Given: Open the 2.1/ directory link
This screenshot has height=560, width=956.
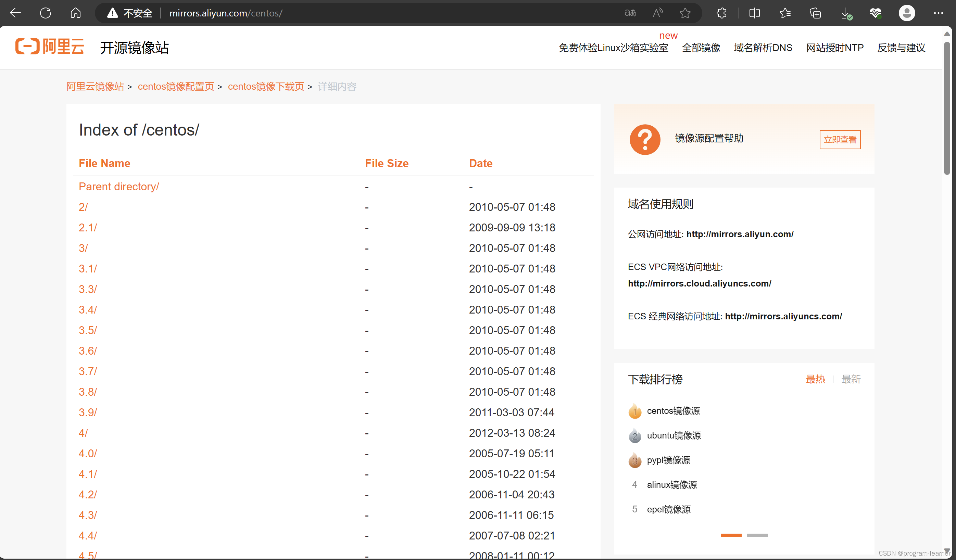Looking at the screenshot, I should pos(88,228).
